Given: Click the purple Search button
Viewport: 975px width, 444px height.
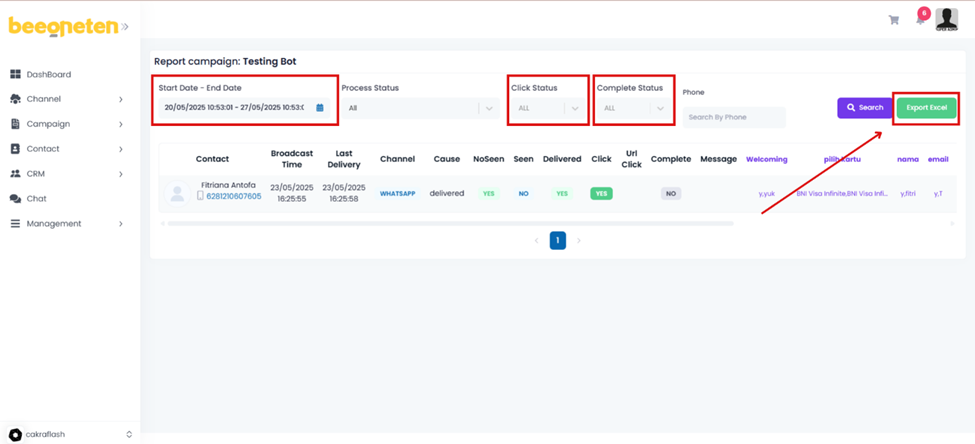Looking at the screenshot, I should click(x=864, y=107).
